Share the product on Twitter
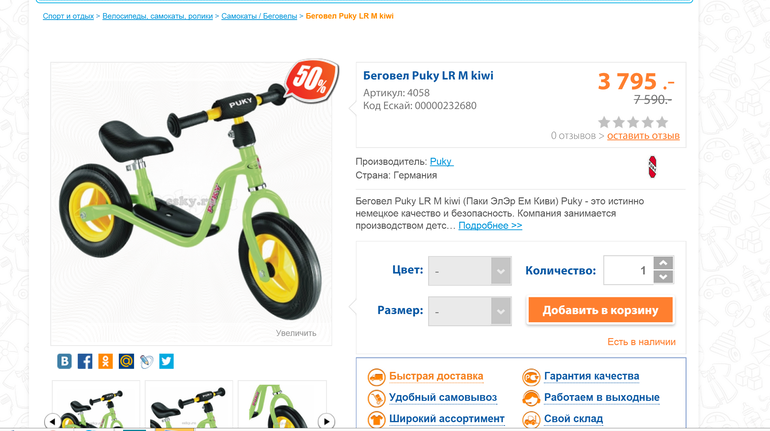Screen dimensions: 770x431 (x=166, y=361)
